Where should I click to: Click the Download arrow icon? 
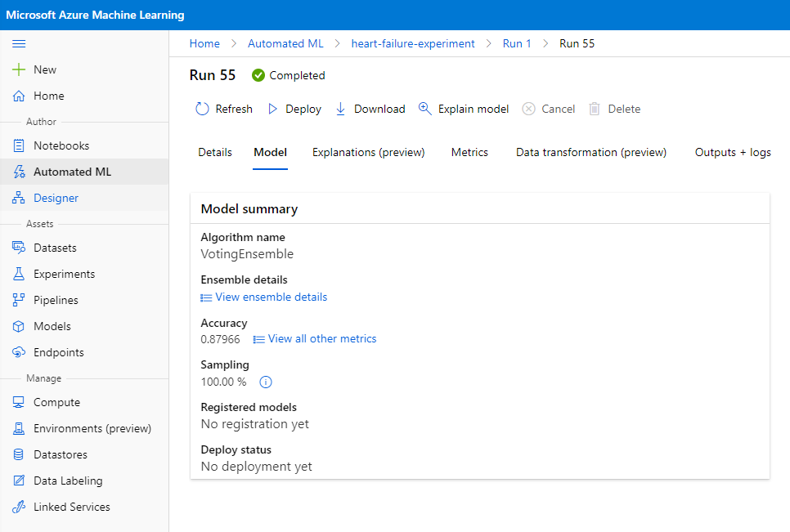click(341, 109)
